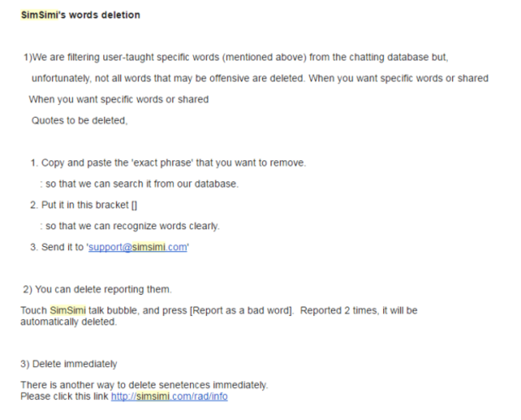Click the "Quotes to be deleted," line
The width and height of the screenshot is (521, 420).
coord(79,120)
